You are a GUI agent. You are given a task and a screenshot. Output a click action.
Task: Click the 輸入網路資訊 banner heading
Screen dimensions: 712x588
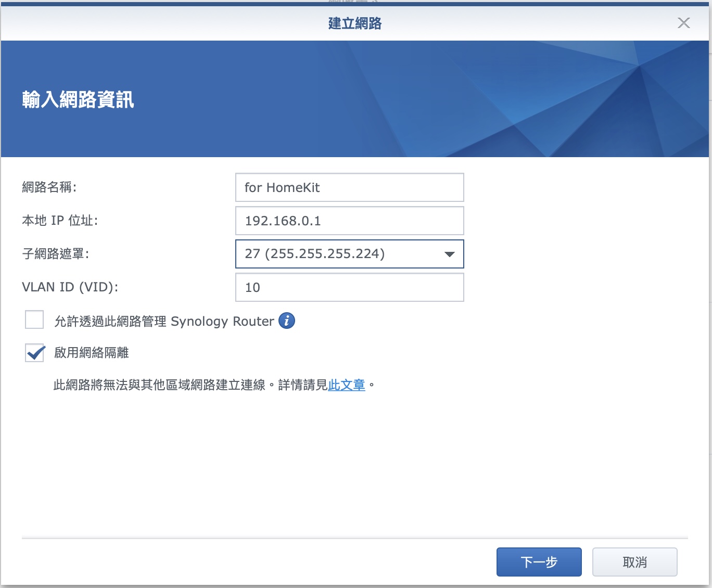point(78,99)
